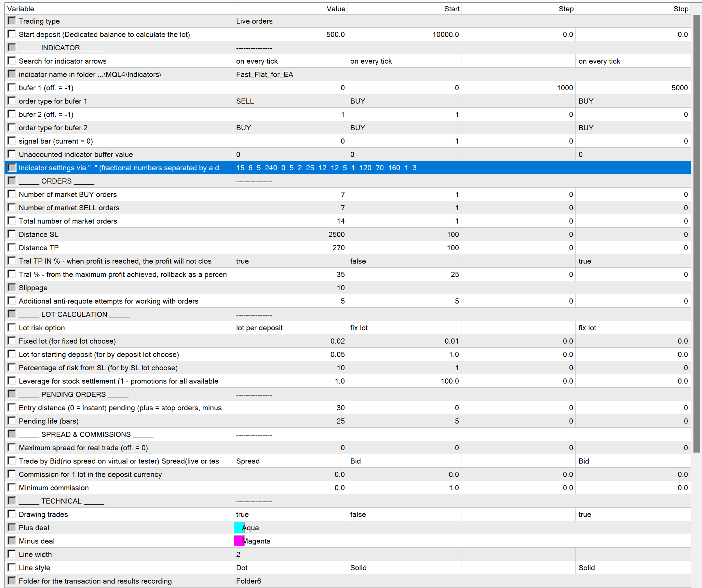
Task: Enable optimization checkbox for Start deposit
Action: 12,34
